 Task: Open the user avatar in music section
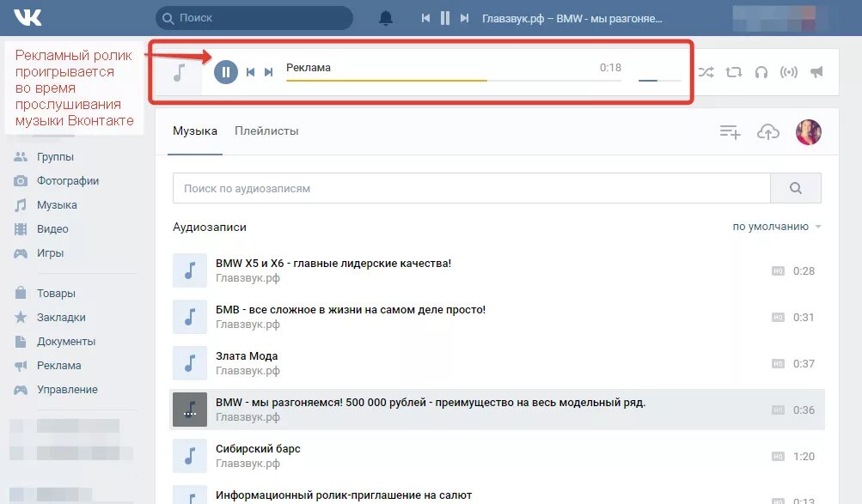tap(808, 132)
